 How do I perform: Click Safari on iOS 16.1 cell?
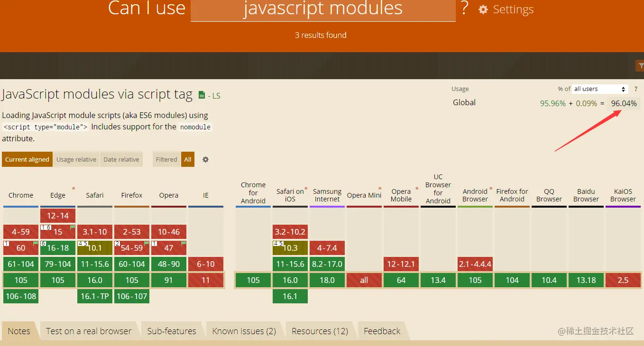290,296
